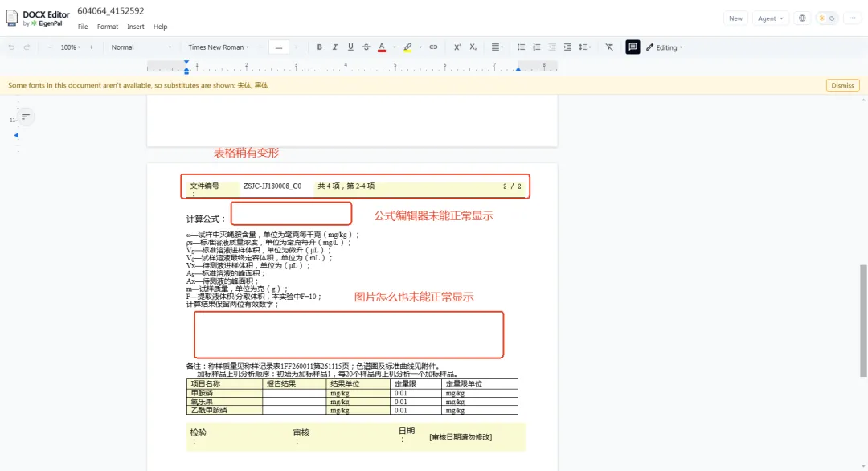Screen dimensions: 868x471
Task: Open the Editing mode dropdown
Action: (664, 47)
